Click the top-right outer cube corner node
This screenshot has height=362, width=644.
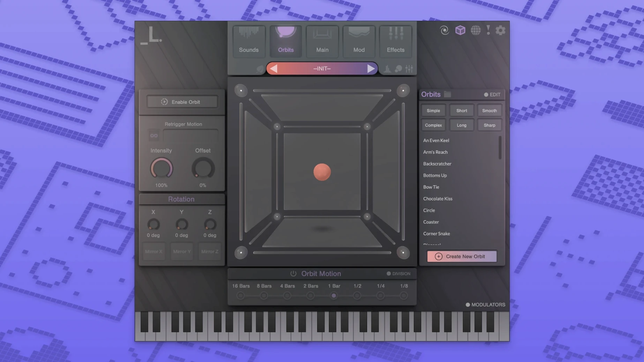tap(403, 91)
